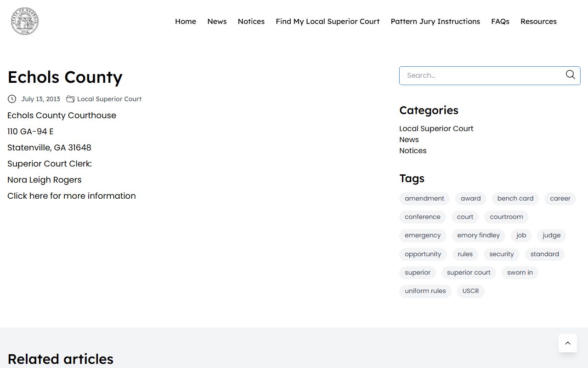Click the judge tag
Screen dimensions: 588x368
coord(552,236)
